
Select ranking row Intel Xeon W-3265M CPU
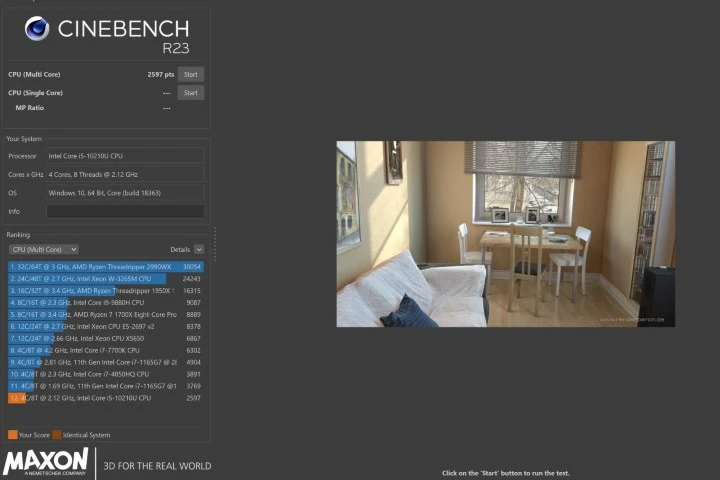coord(106,279)
